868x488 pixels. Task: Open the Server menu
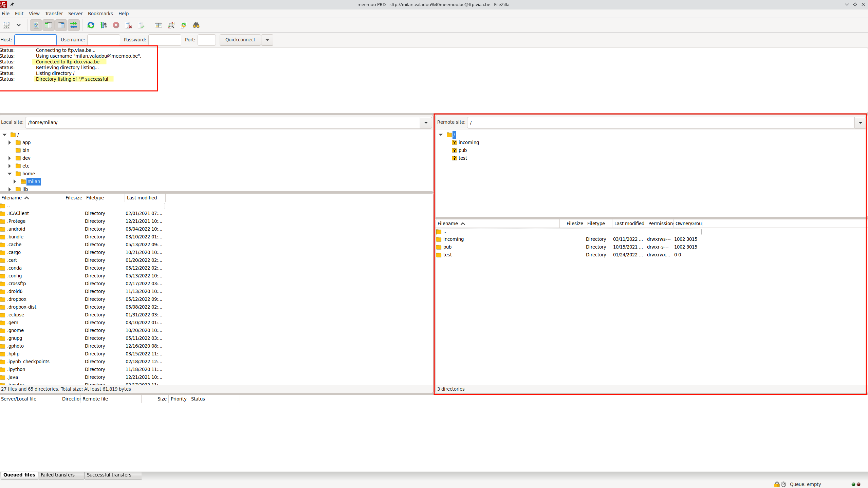click(75, 14)
